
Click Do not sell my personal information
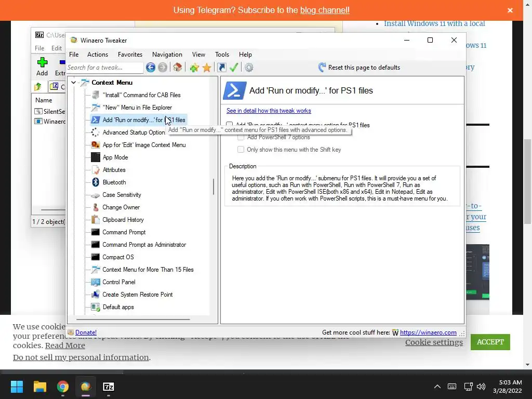(81, 357)
